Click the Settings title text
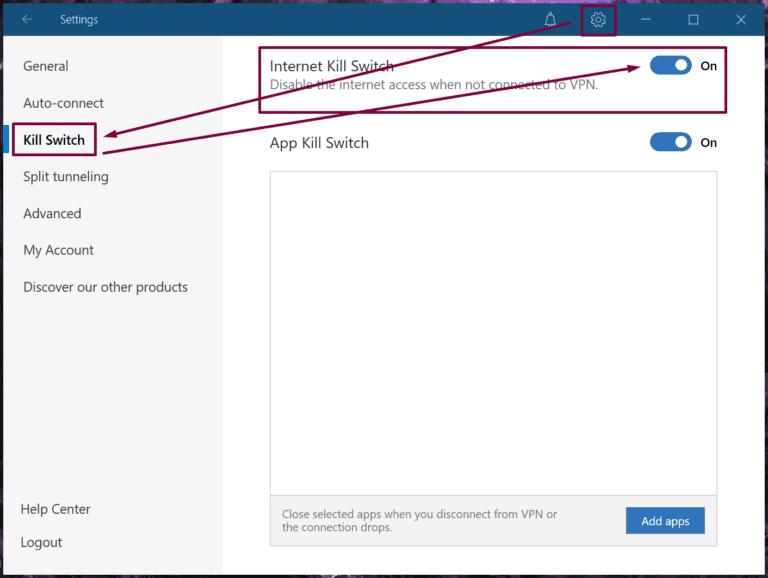The image size is (768, 578). [79, 20]
